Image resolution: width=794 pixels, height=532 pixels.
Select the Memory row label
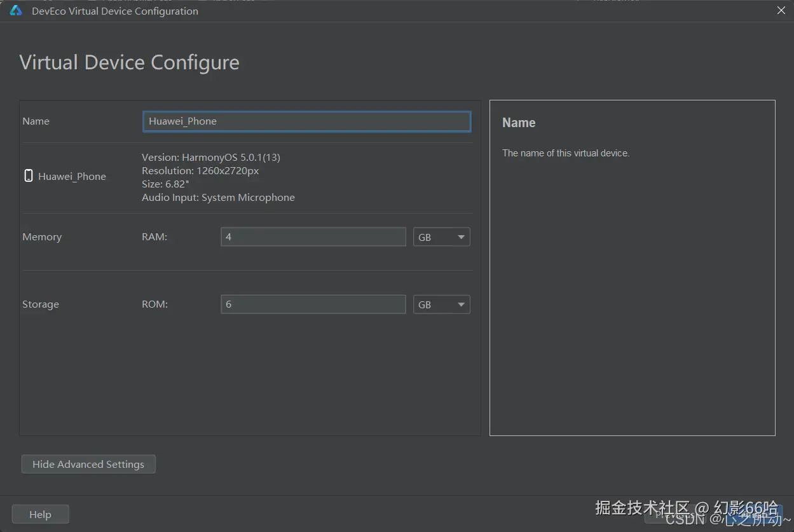point(42,237)
